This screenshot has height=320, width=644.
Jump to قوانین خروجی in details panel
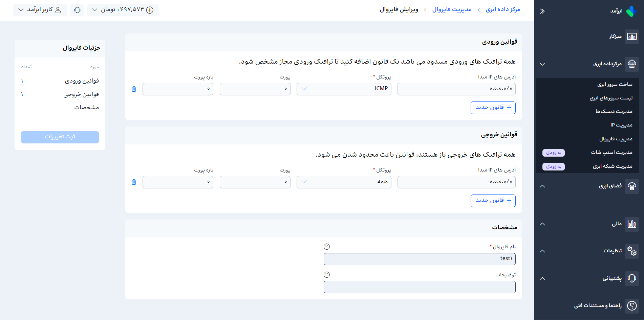coord(81,94)
